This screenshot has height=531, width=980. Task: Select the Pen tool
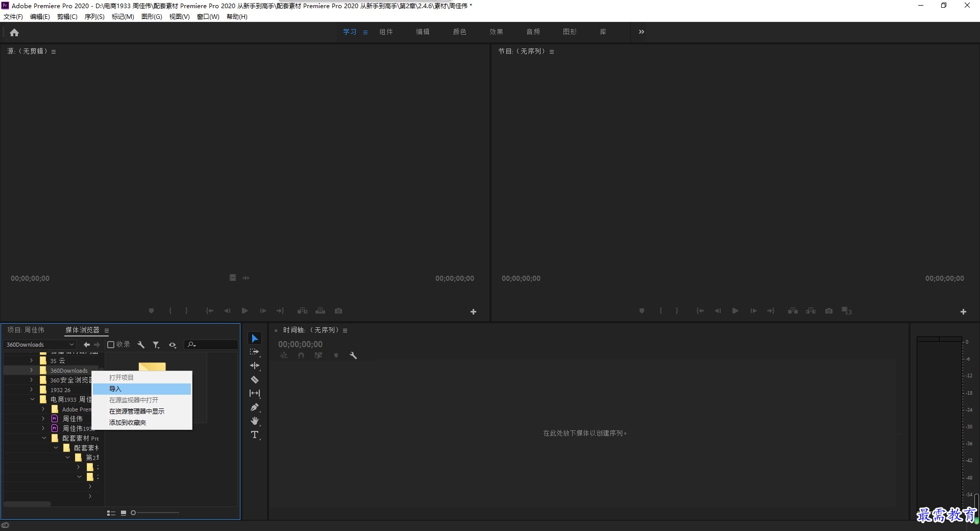[255, 407]
